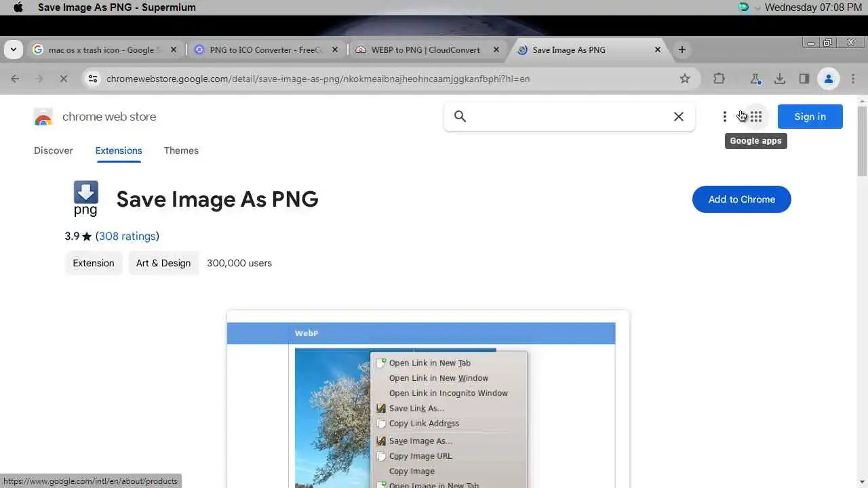
Task: Go to the Discover section
Action: 54,150
